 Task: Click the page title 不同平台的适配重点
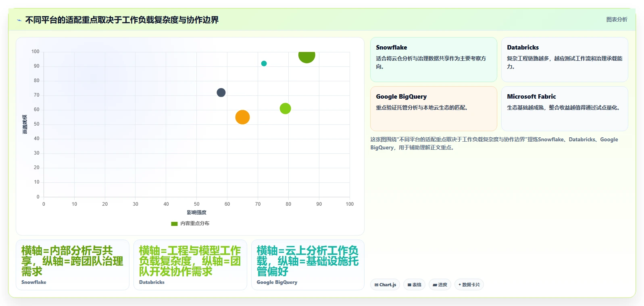[122, 20]
